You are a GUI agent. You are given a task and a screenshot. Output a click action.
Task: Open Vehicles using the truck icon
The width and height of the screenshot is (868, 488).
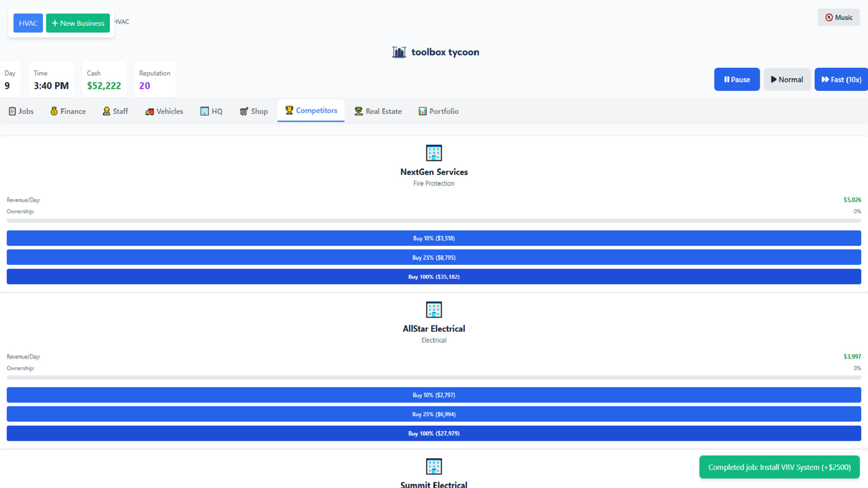point(150,111)
